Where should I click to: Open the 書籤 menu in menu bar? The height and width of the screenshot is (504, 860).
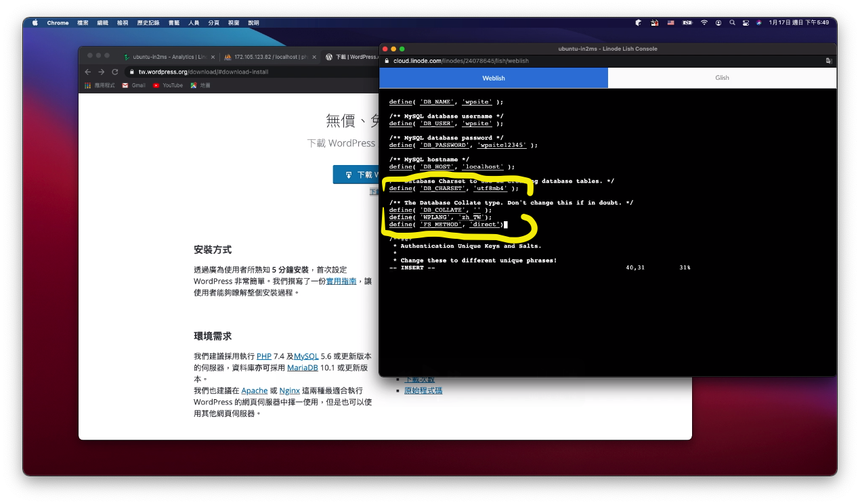point(174,22)
